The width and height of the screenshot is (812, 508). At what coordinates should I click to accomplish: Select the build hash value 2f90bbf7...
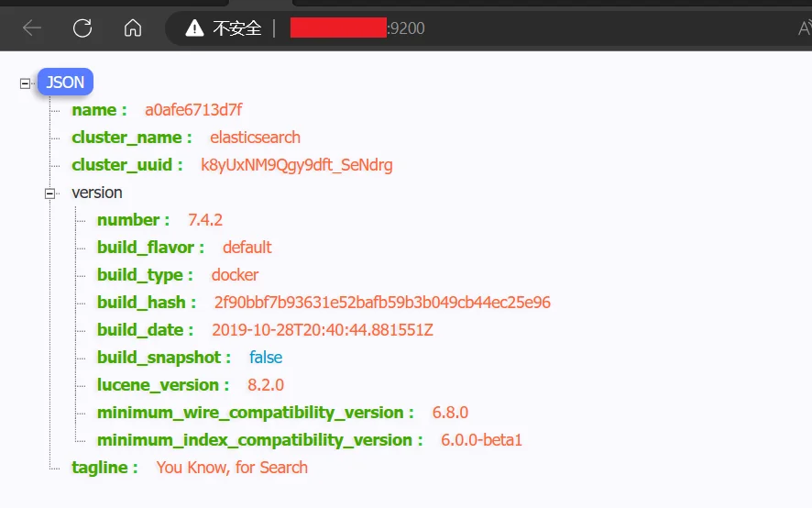click(382, 303)
